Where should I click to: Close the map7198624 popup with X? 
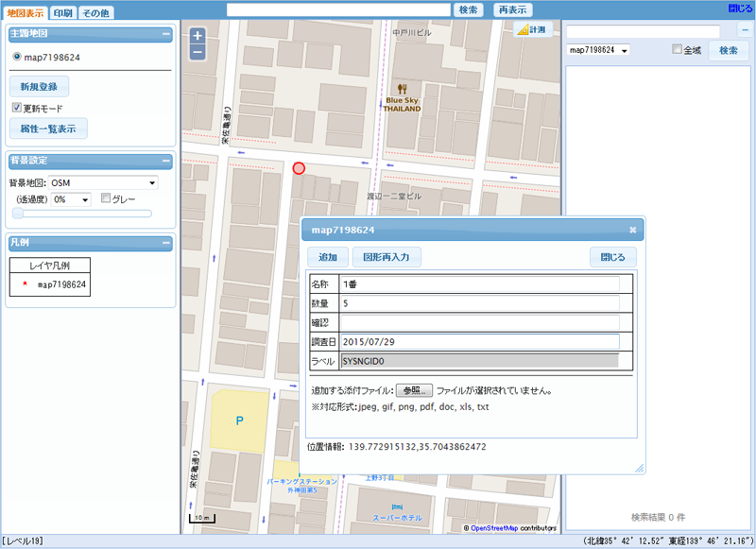(632, 231)
